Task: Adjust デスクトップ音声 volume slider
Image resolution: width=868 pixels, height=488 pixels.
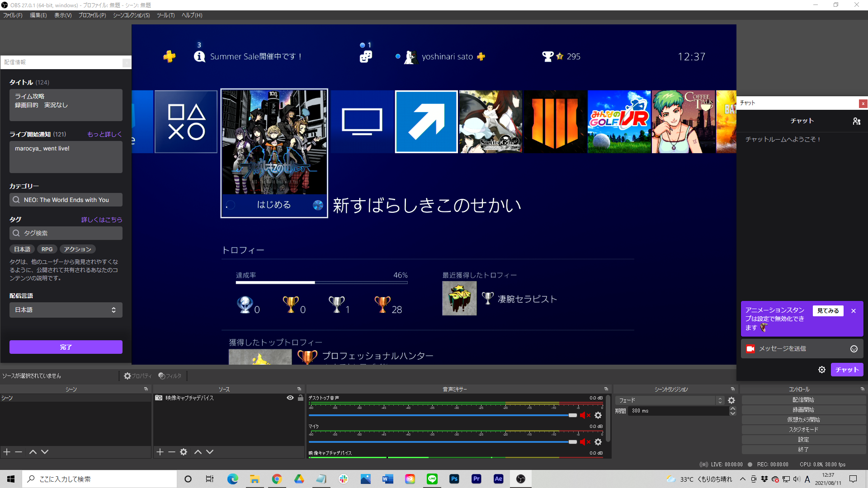Action: (x=443, y=415)
